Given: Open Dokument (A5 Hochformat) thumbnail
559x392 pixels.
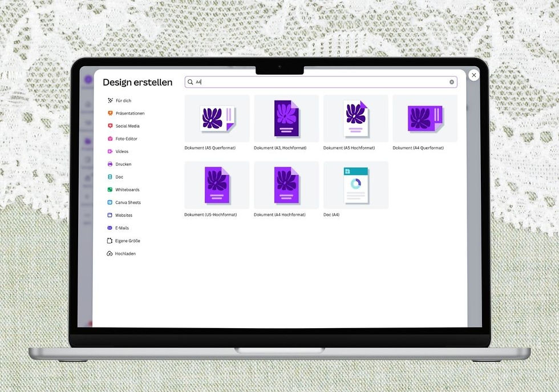Looking at the screenshot, I should tap(356, 119).
